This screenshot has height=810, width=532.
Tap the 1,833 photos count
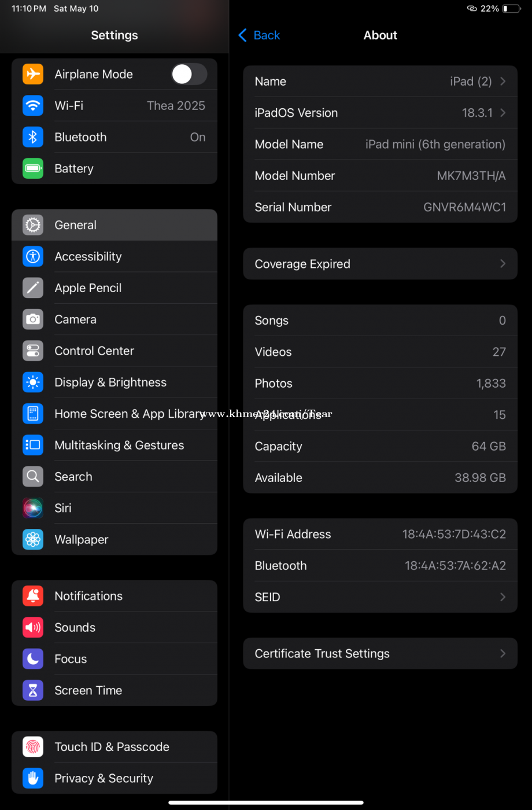click(x=491, y=384)
